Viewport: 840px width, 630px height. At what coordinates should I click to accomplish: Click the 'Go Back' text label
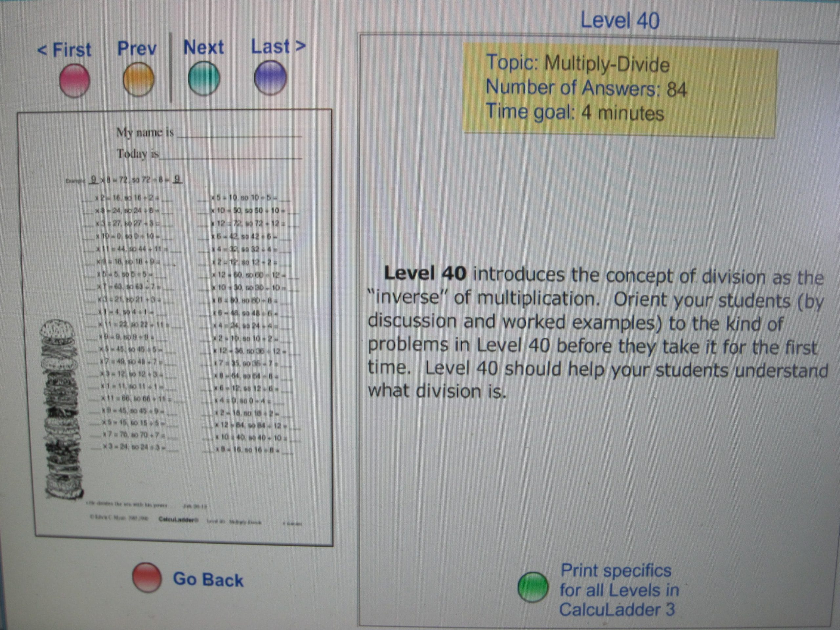[x=208, y=580]
